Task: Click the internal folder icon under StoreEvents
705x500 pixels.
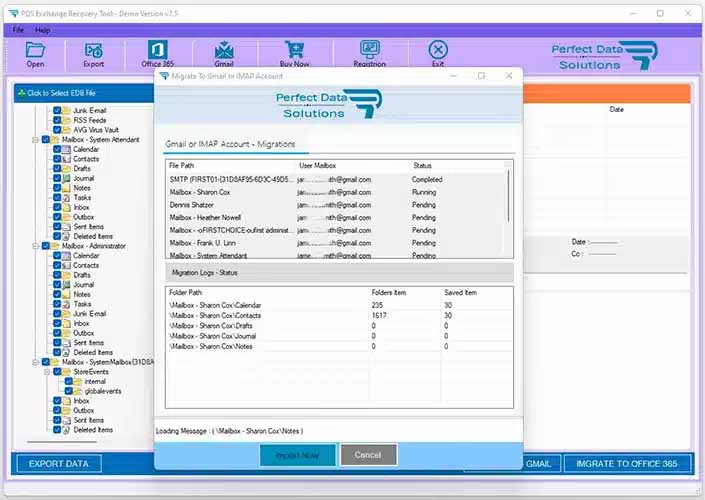Action: [77, 381]
